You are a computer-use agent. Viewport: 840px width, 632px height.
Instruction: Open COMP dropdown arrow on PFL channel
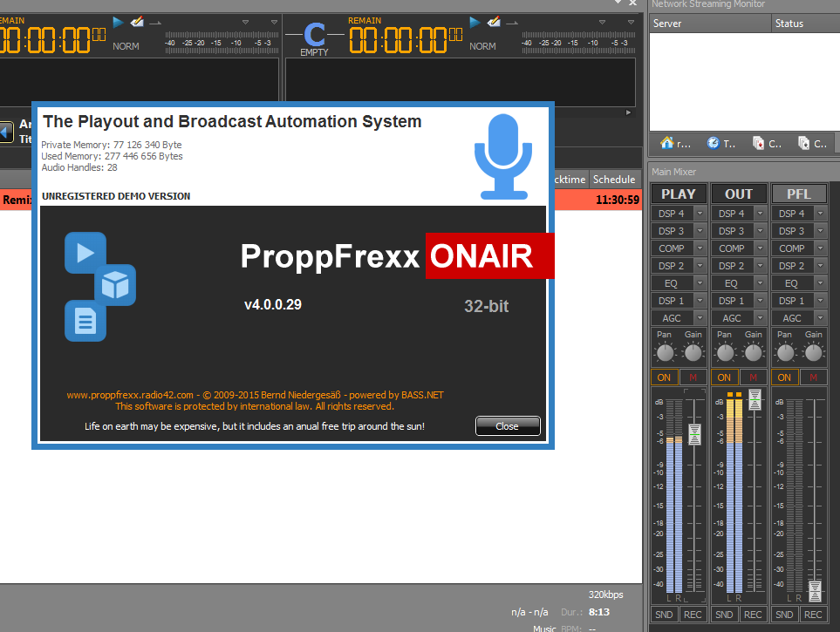click(x=820, y=248)
